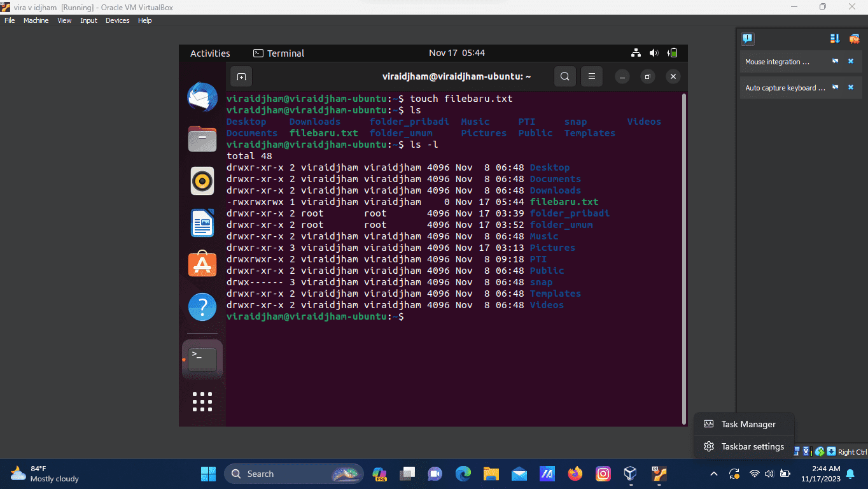Open the terminal search button
This screenshot has height=489, width=868.
(564, 76)
